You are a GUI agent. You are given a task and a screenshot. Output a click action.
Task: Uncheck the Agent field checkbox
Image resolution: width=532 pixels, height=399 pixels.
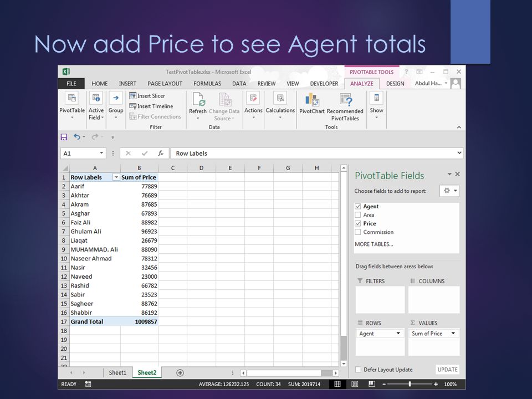(x=357, y=206)
